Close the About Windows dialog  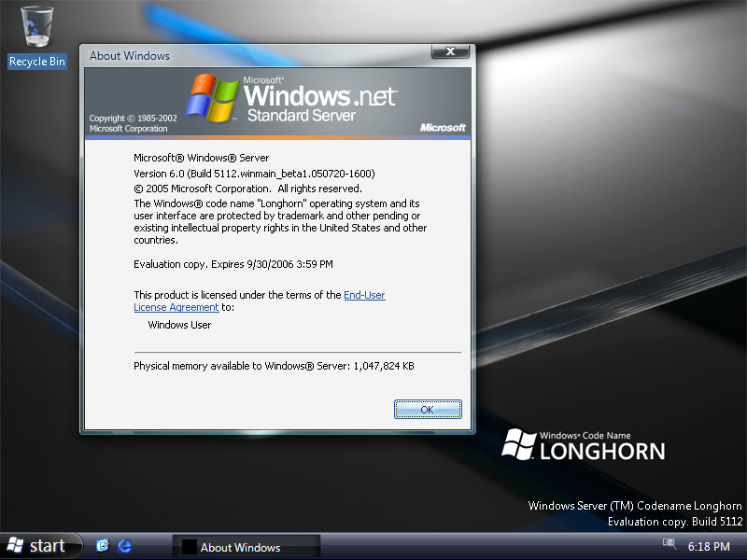click(x=450, y=51)
